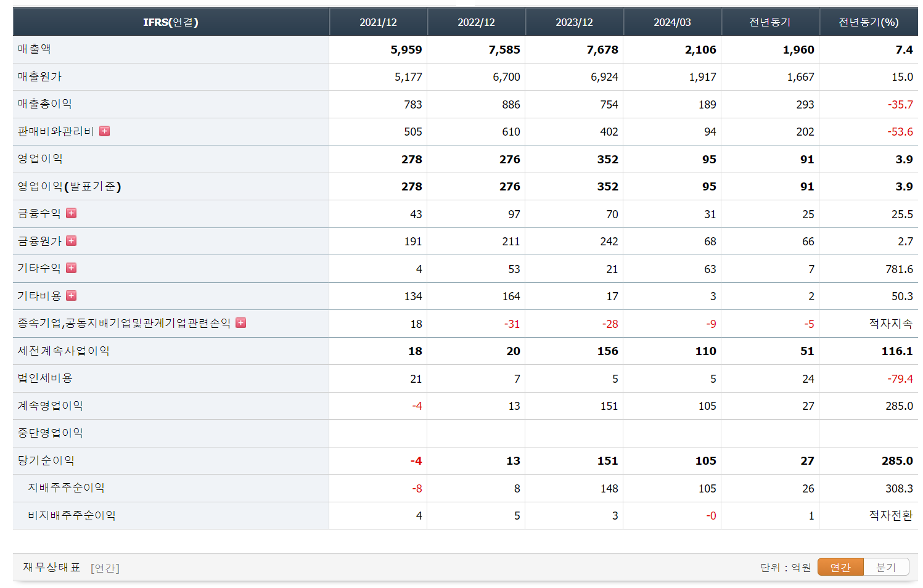Click the 2022/12 column header
This screenshot has height=588, width=923.
point(476,22)
